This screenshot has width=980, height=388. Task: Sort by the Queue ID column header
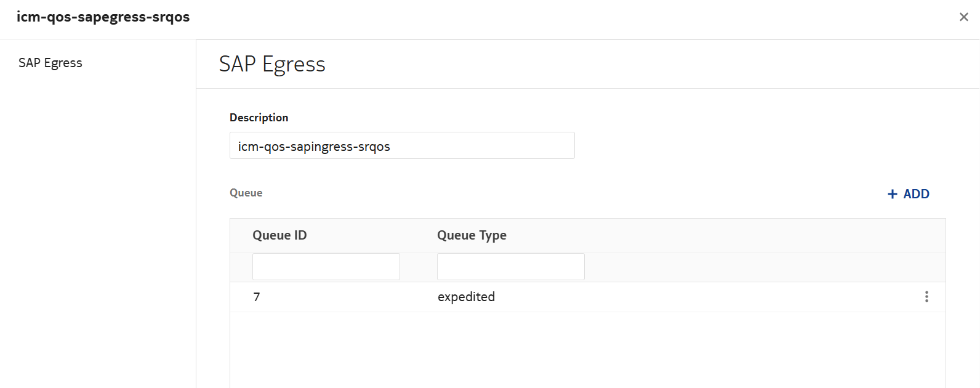click(x=279, y=235)
